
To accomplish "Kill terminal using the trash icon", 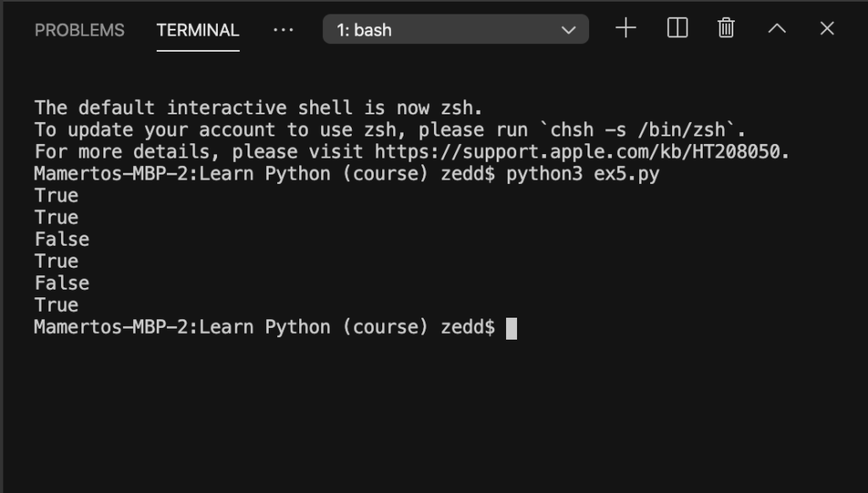I will tap(726, 28).
